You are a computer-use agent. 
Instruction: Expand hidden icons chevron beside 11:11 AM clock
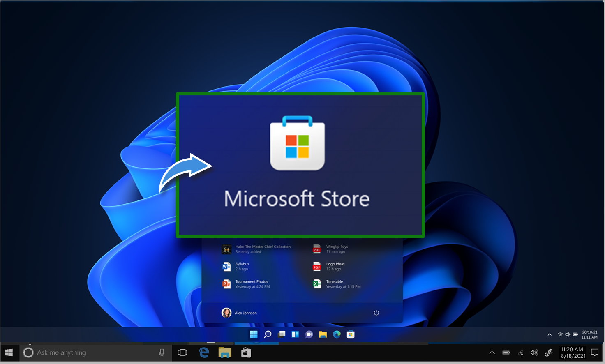[550, 334]
